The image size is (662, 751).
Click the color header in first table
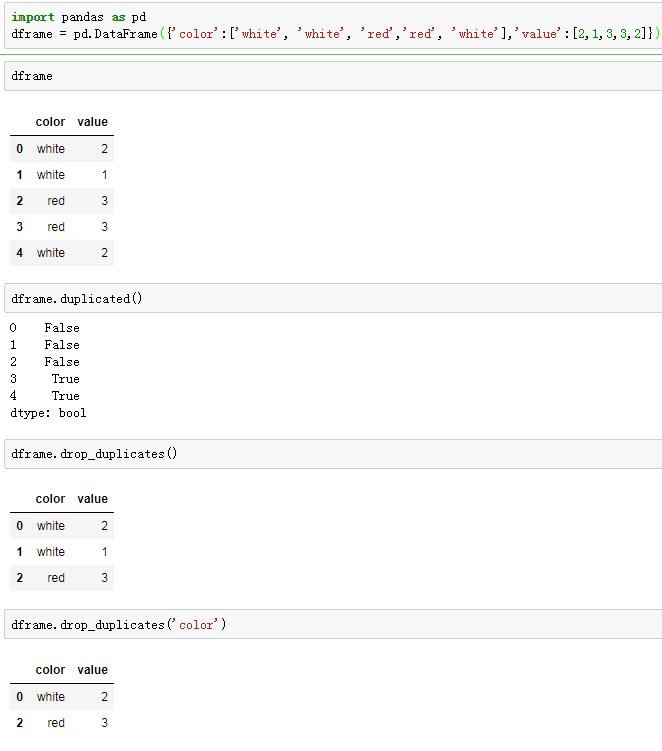(x=50, y=122)
